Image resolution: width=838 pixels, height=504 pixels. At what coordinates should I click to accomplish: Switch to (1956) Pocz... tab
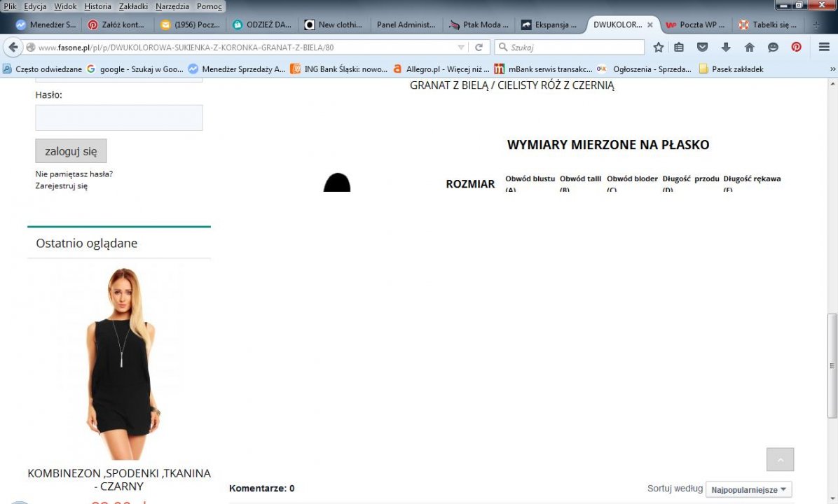click(191, 24)
